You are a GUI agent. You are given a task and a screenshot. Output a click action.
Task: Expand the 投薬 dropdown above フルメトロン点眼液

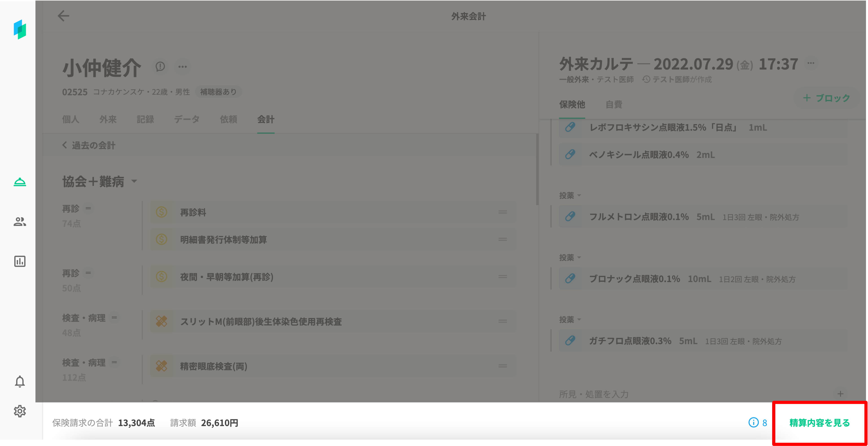(x=570, y=196)
